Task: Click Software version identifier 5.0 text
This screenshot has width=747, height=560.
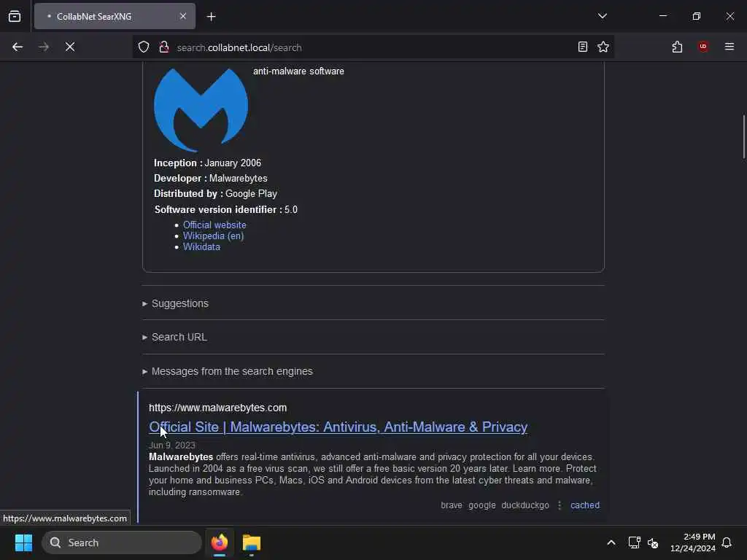Action: [x=226, y=209]
